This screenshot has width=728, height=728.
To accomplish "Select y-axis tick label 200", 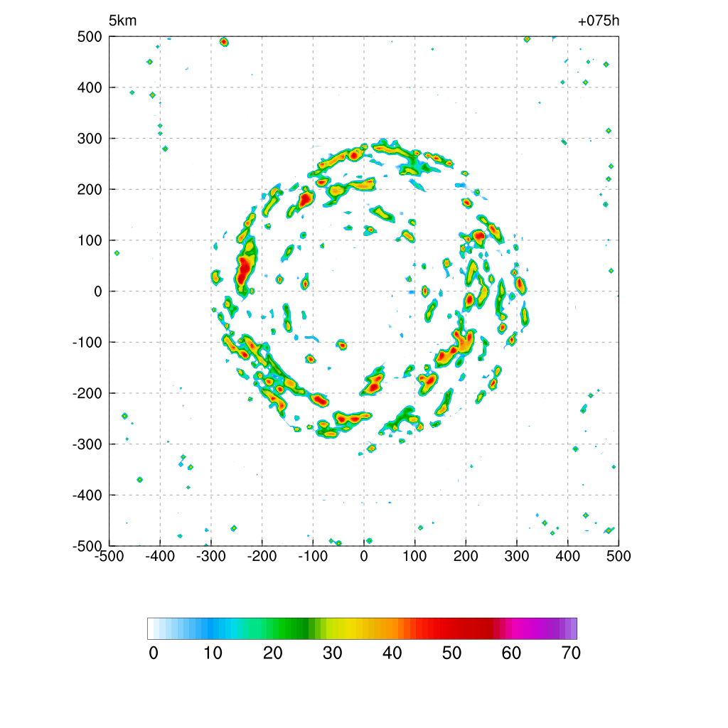I will coord(90,189).
